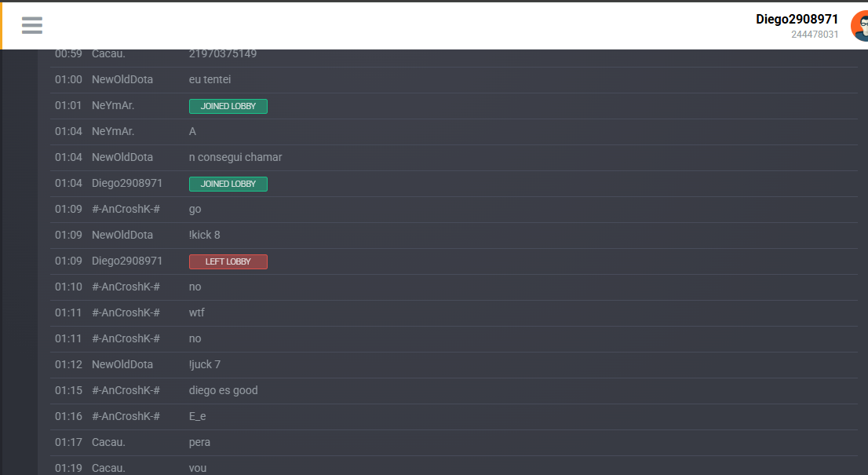Viewport: 868px width, 475px height.
Task: Click the "no" message at 01:10
Action: pyautogui.click(x=195, y=287)
